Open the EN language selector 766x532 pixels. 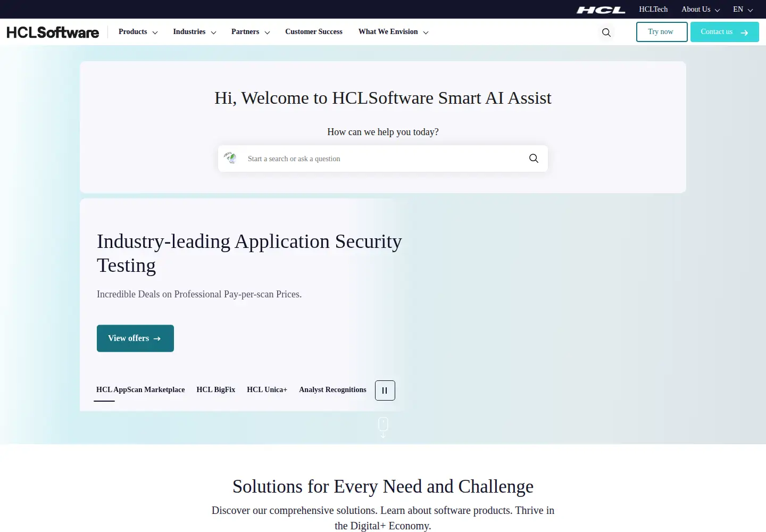743,10
